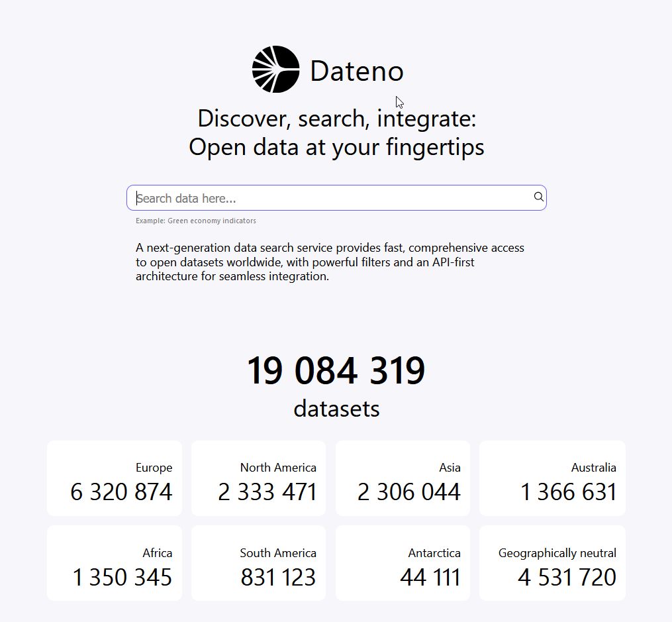672x622 pixels.
Task: Open the Europe datasets card
Action: 115,478
